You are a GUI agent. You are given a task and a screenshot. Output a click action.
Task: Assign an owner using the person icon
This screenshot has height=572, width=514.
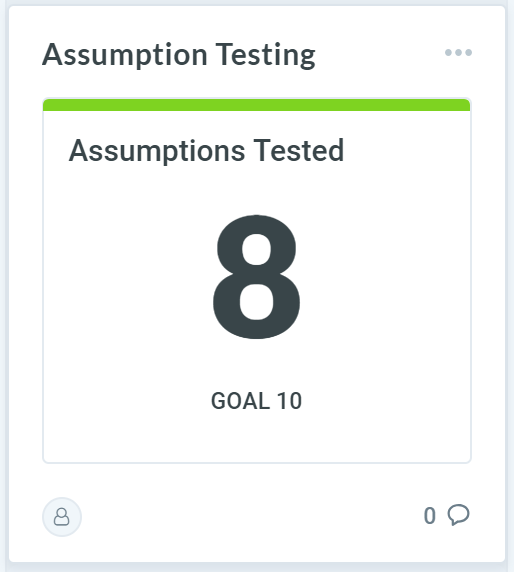[x=62, y=517]
